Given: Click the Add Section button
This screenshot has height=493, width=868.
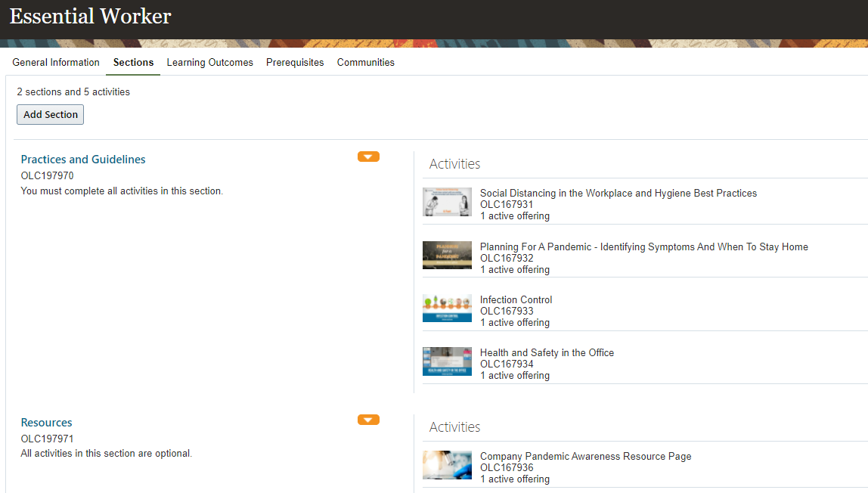Looking at the screenshot, I should coord(51,114).
